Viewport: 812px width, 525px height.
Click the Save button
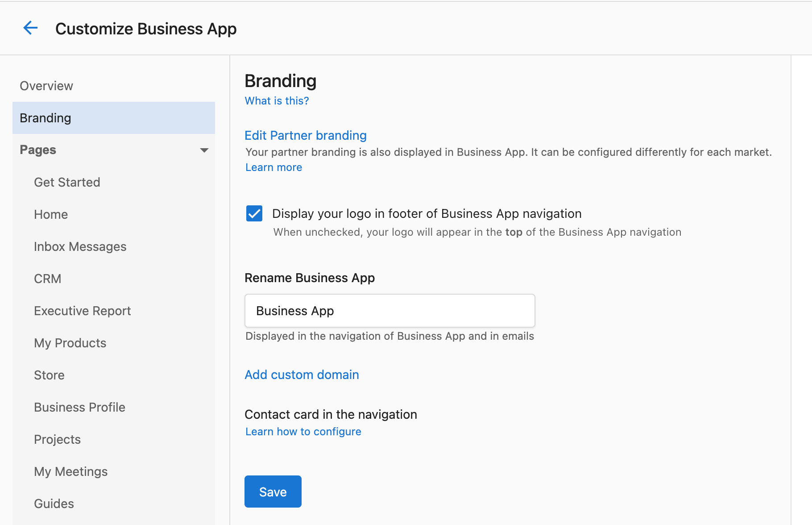tap(273, 492)
